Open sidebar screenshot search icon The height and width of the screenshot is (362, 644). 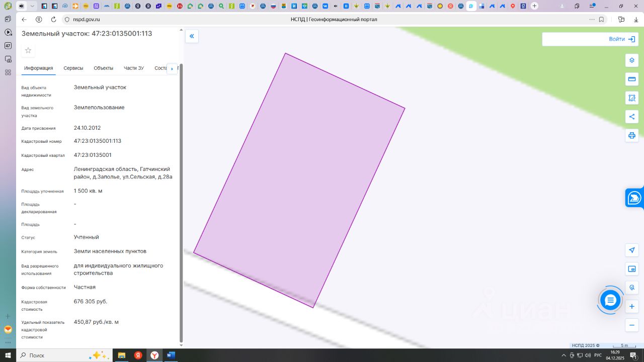(x=8, y=59)
